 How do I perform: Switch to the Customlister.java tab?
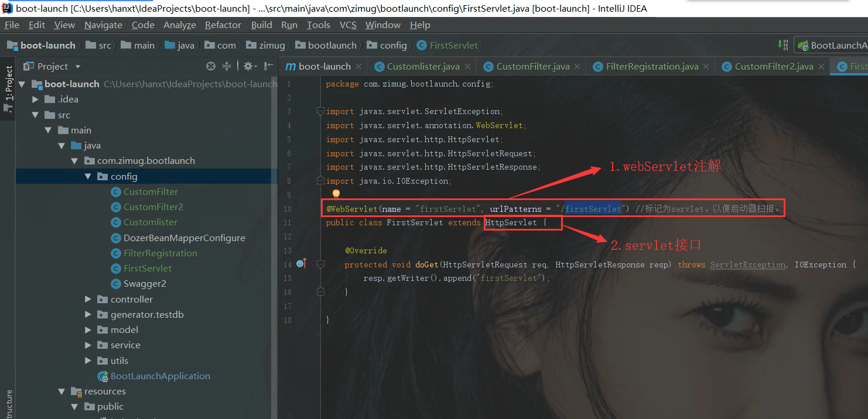423,67
